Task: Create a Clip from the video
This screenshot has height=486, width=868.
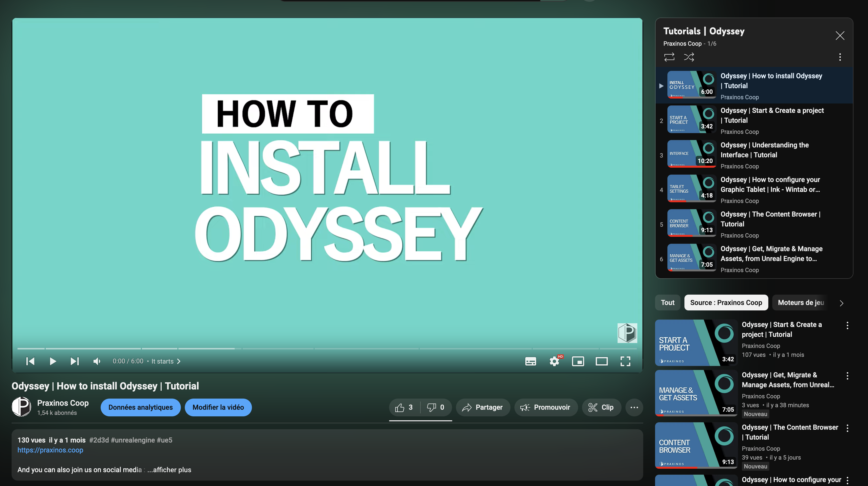Action: tap(601, 407)
